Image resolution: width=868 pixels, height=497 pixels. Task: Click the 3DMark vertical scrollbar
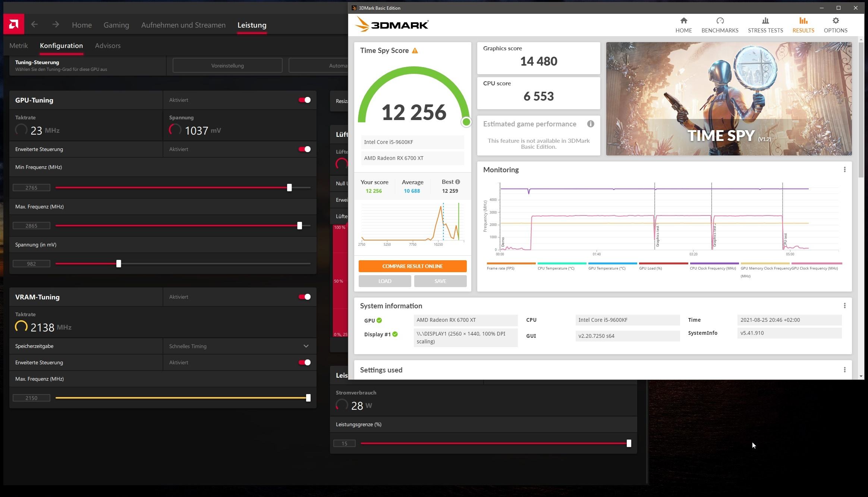(x=861, y=110)
